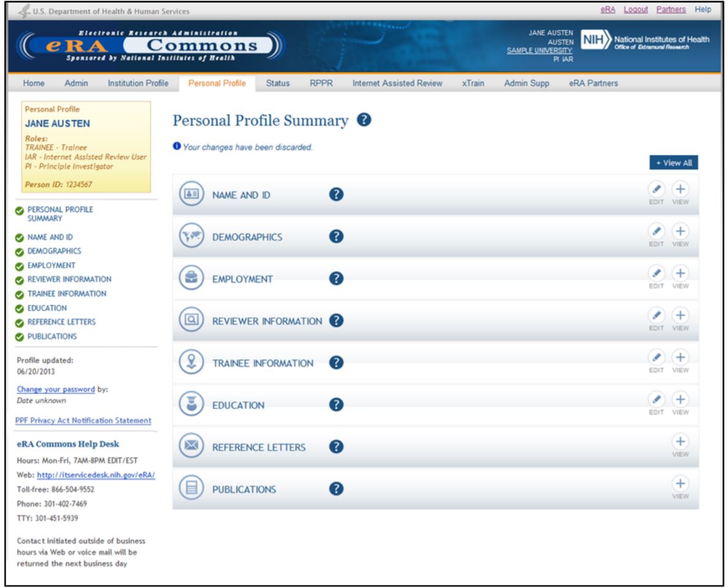Image resolution: width=728 pixels, height=588 pixels.
Task: Expand Education section with View plus
Action: coord(680,399)
